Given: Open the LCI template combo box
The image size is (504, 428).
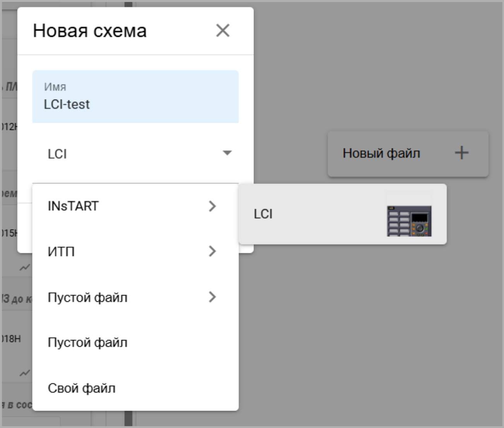Looking at the screenshot, I should click(132, 154).
